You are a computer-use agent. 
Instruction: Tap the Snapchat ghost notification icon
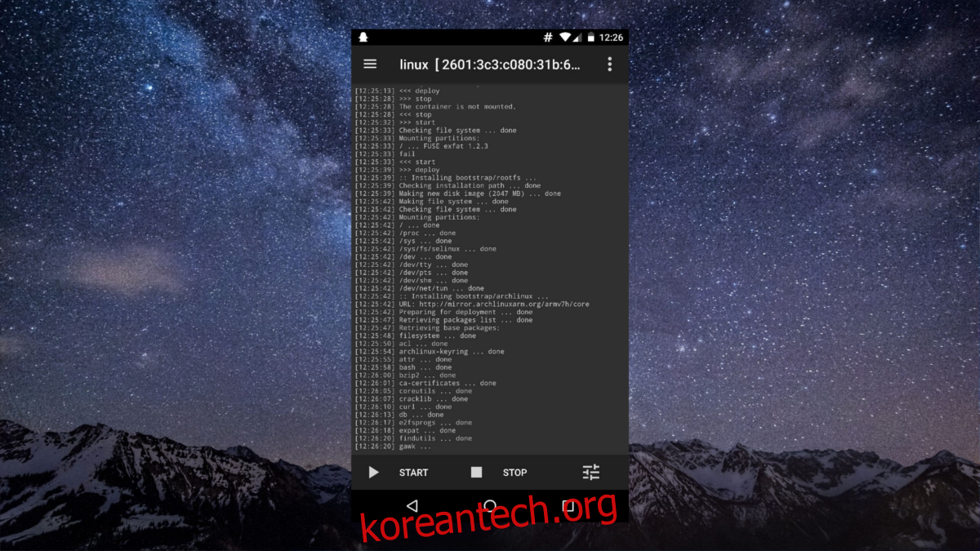point(363,38)
